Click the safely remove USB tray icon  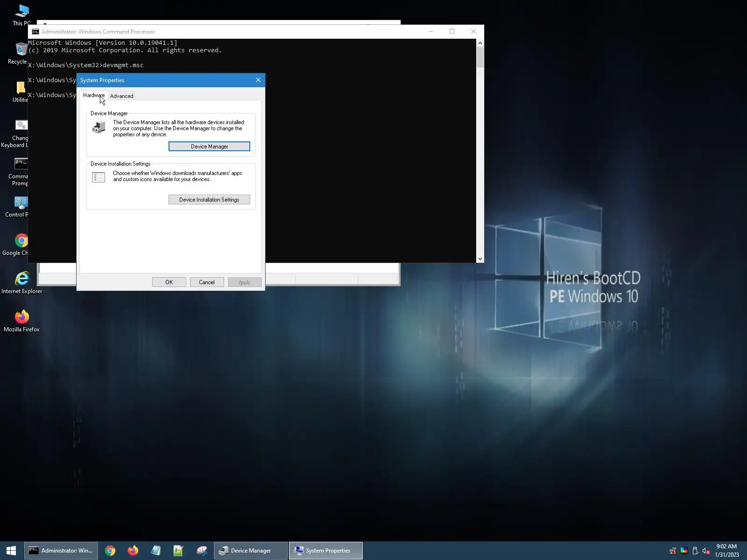(695, 551)
